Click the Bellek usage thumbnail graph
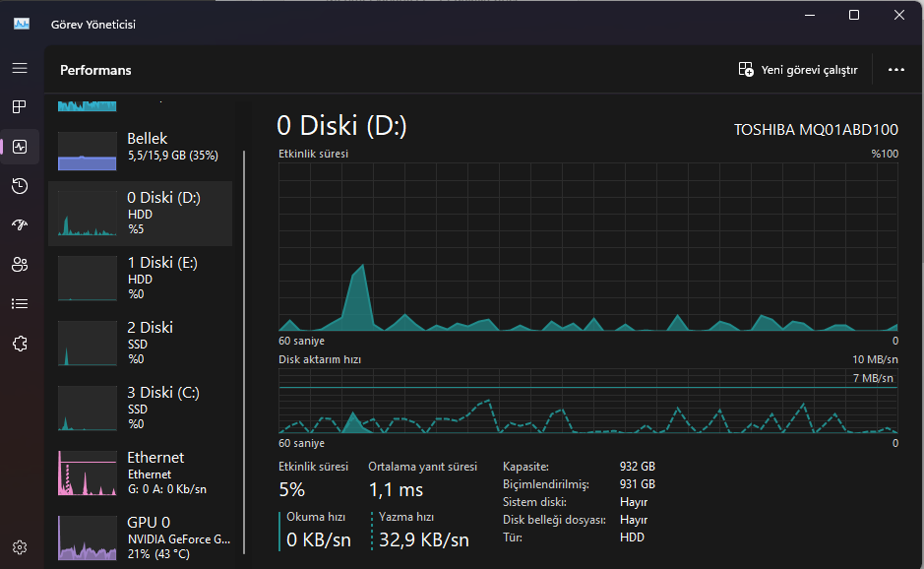This screenshot has height=569, width=924. click(88, 151)
